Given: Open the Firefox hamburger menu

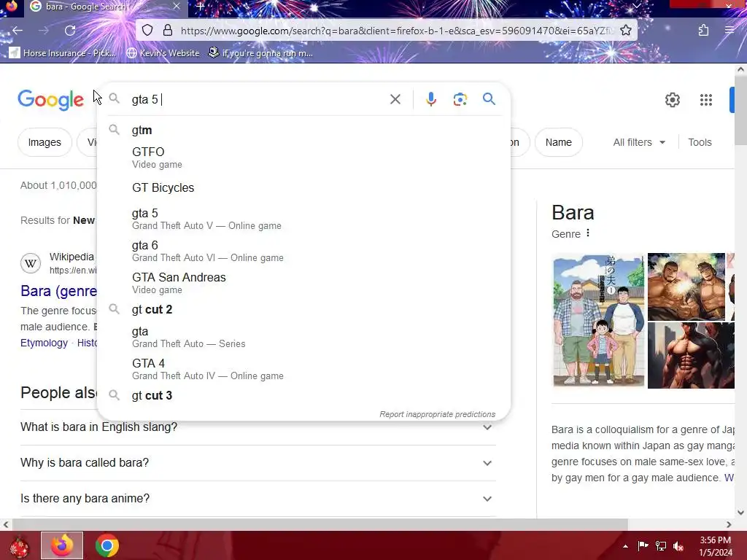Looking at the screenshot, I should pos(729,31).
